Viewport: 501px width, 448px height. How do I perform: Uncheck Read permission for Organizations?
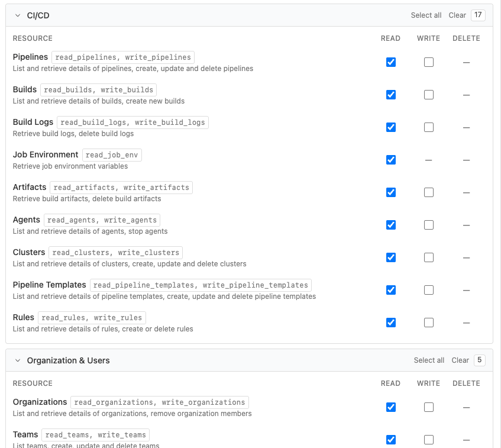coord(391,407)
